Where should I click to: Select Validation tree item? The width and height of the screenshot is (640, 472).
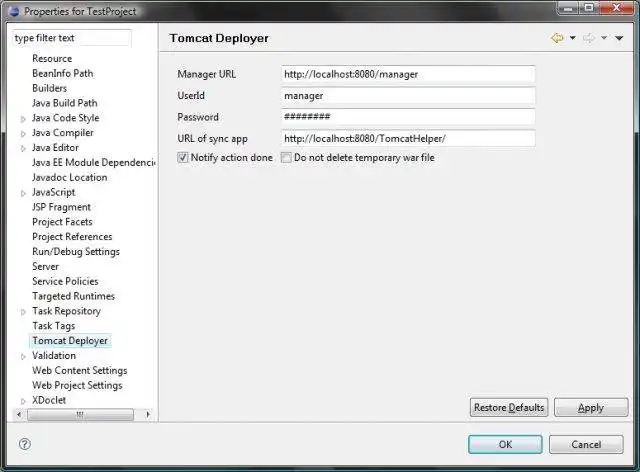coord(54,356)
